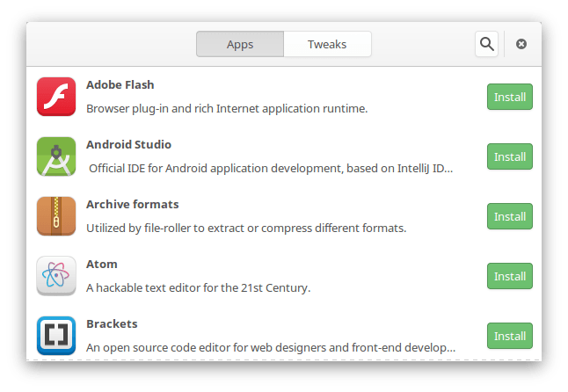The image size is (568, 392).
Task: Install Brackets
Action: coord(510,336)
